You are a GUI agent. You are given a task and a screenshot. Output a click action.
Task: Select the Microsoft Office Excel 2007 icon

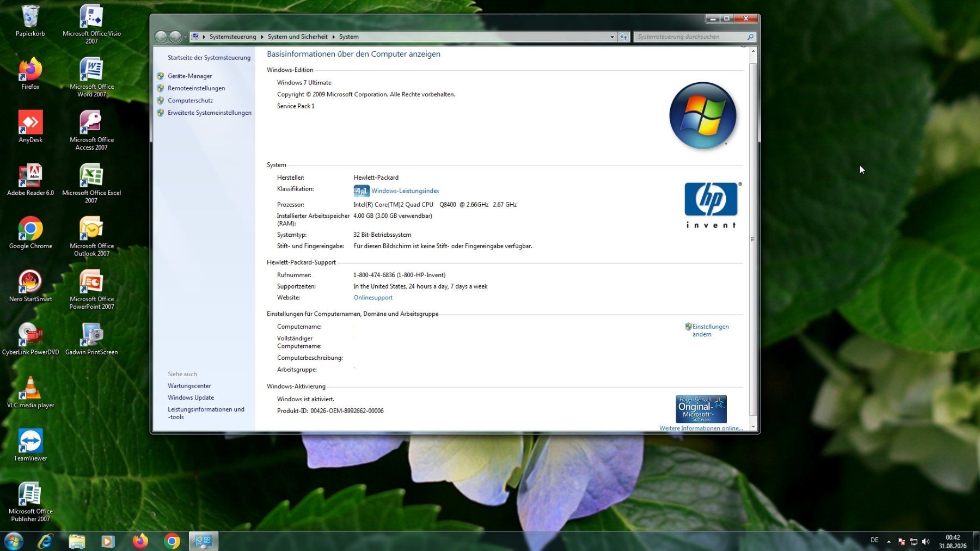click(x=91, y=183)
